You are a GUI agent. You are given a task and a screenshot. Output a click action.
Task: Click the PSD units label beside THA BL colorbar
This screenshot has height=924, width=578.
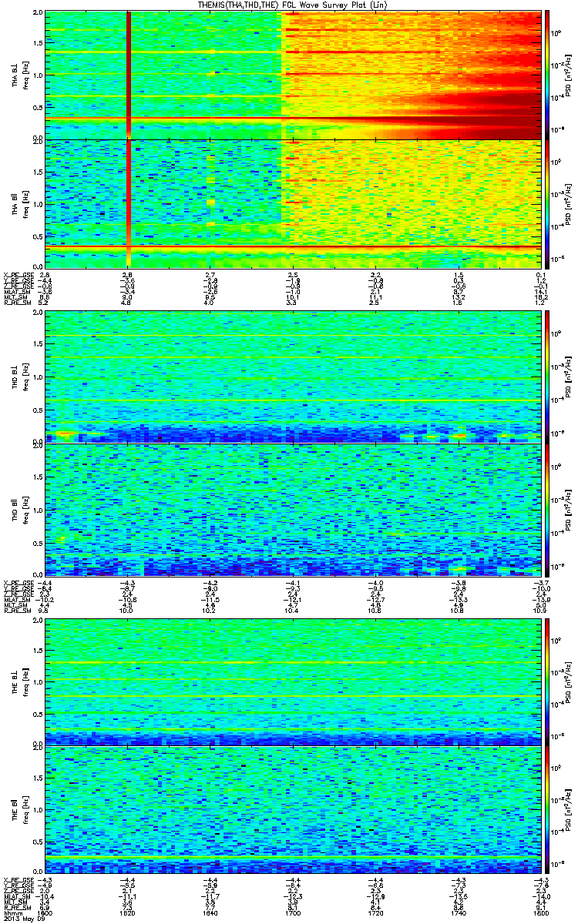click(x=567, y=75)
